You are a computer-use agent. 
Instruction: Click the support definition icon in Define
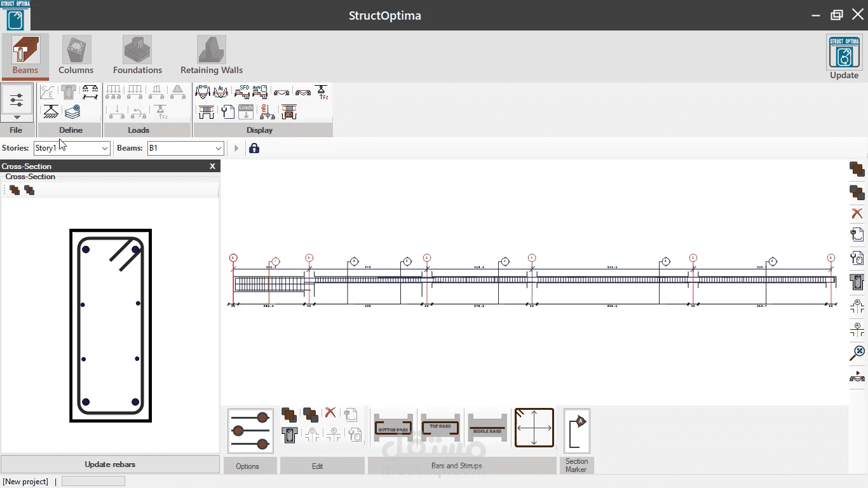coord(51,112)
